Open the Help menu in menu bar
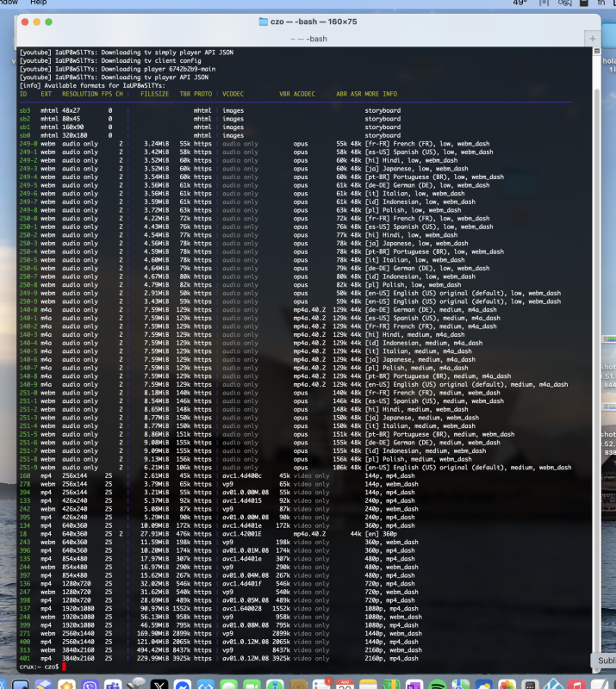This screenshot has height=689, width=616. [x=38, y=3]
